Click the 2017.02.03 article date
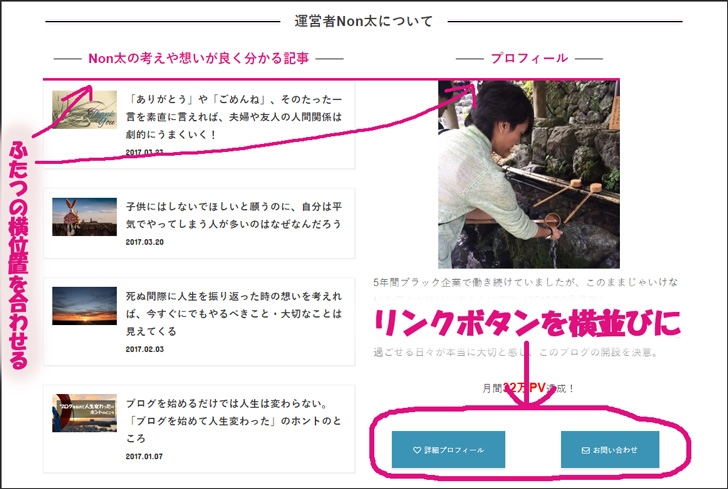The height and width of the screenshot is (489, 728). [145, 350]
